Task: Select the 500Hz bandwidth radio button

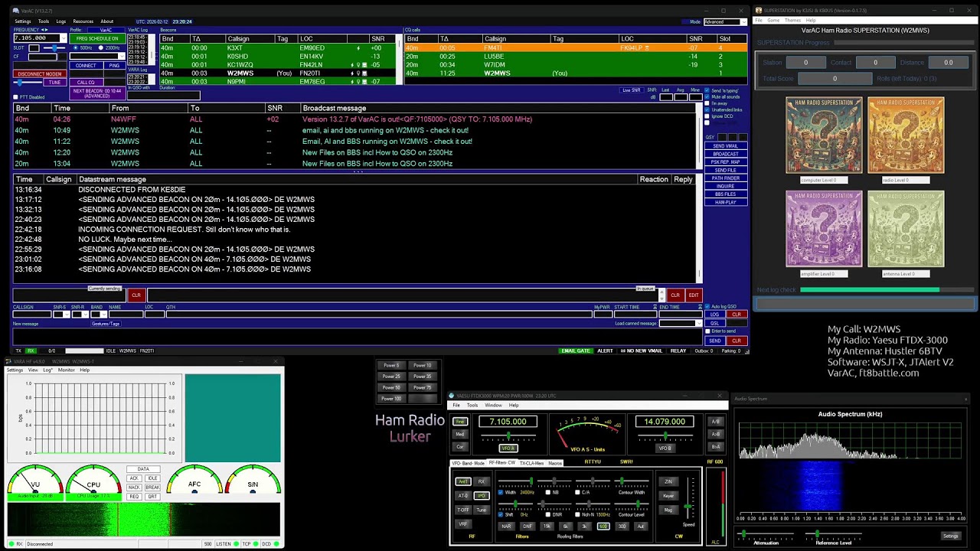Action: click(76, 47)
